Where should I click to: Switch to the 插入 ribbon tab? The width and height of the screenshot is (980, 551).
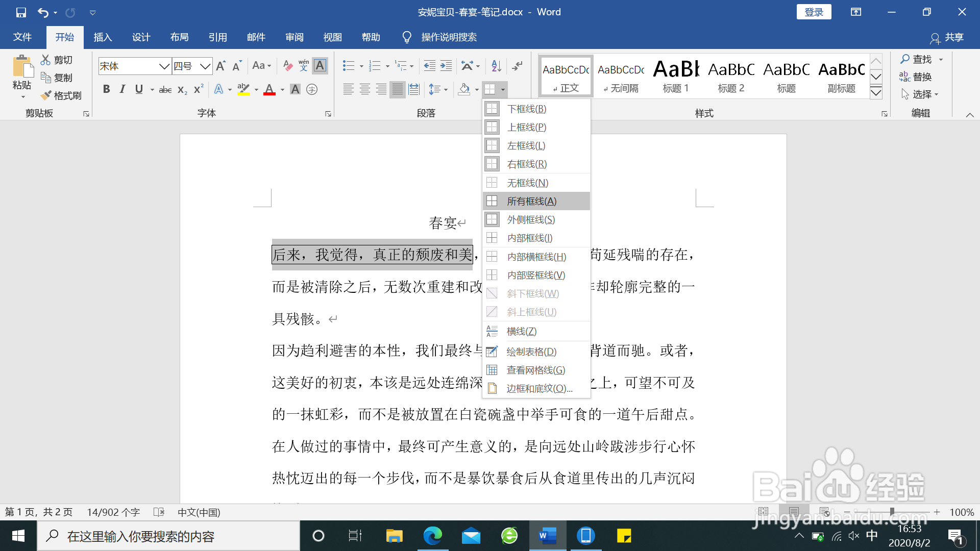103,37
